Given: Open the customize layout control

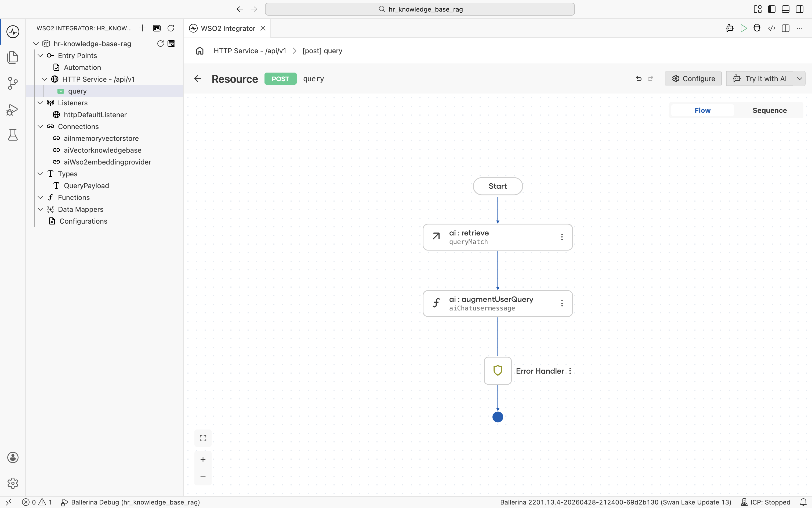Looking at the screenshot, I should [758, 9].
